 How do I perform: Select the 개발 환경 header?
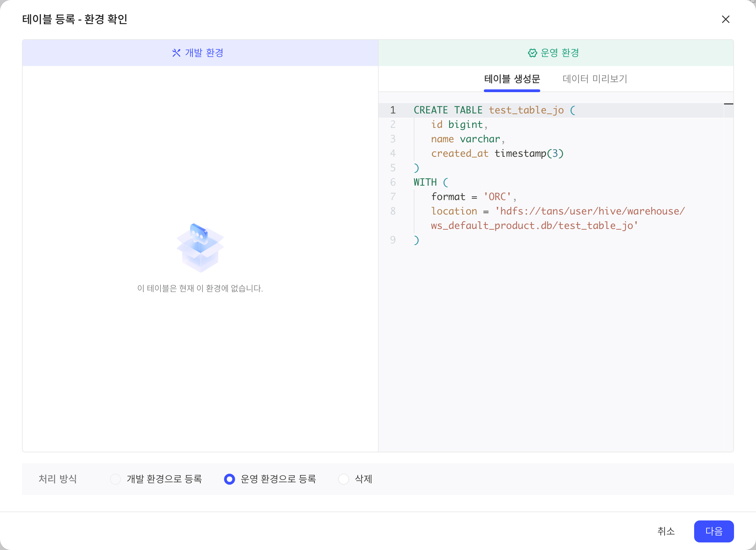200,53
